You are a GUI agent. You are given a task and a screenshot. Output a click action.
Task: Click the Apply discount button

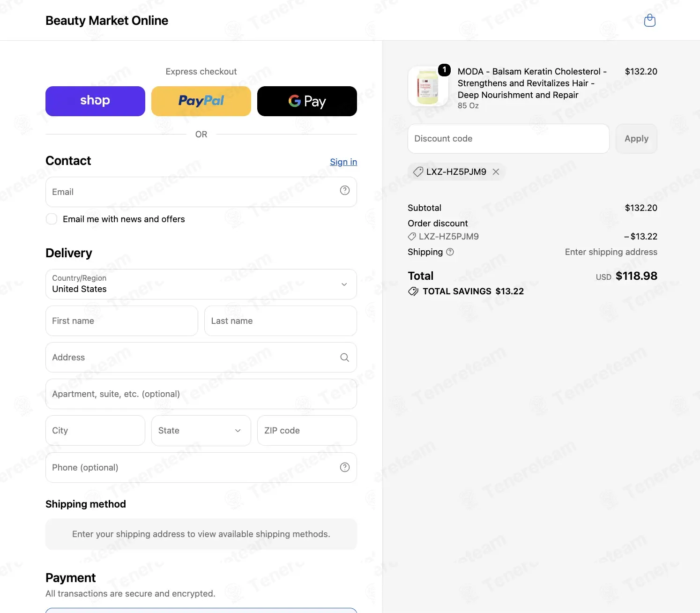point(636,139)
